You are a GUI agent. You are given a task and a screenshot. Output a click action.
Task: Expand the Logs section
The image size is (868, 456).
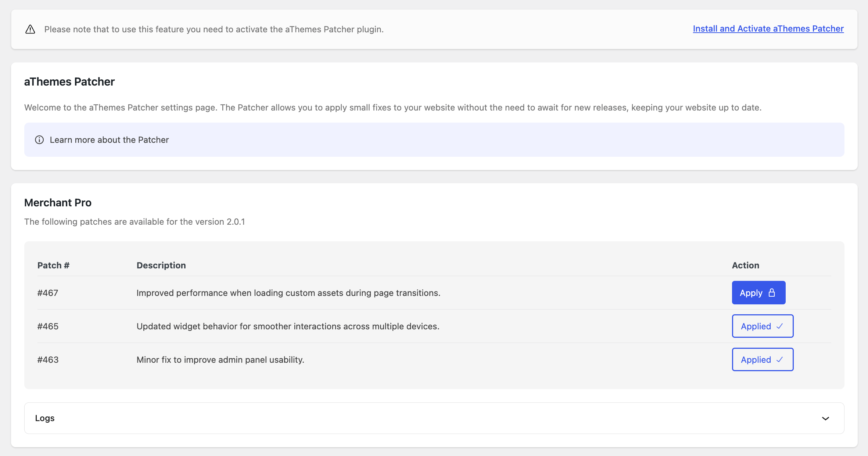(x=434, y=418)
